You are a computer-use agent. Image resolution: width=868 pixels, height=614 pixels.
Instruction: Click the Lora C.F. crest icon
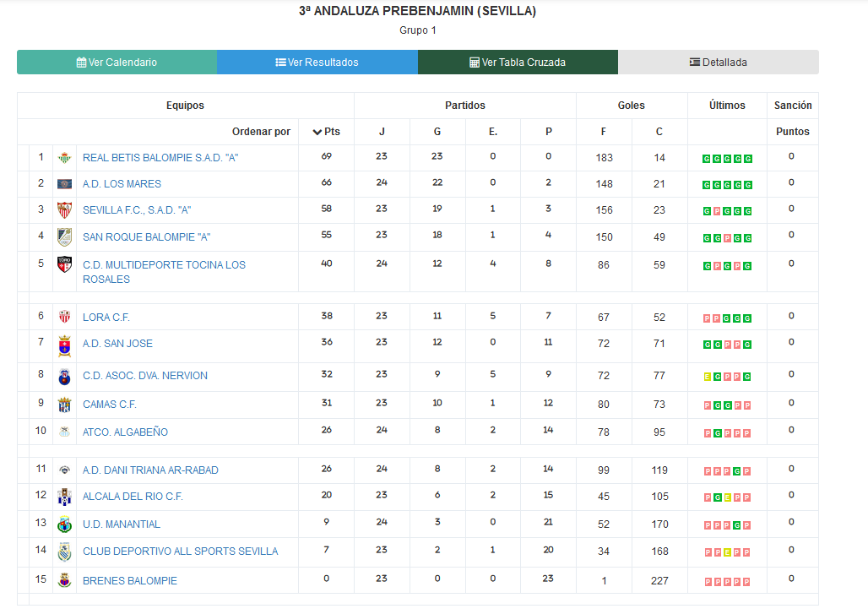65,317
